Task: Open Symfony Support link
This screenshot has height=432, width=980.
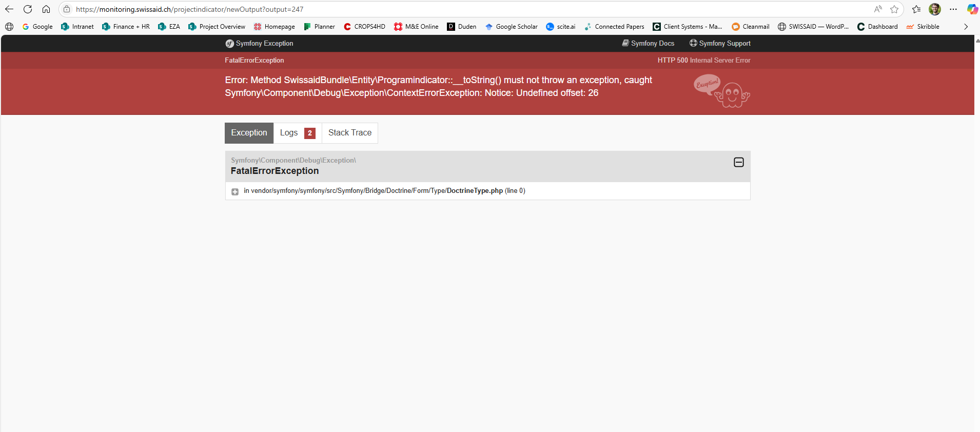Action: (720, 44)
